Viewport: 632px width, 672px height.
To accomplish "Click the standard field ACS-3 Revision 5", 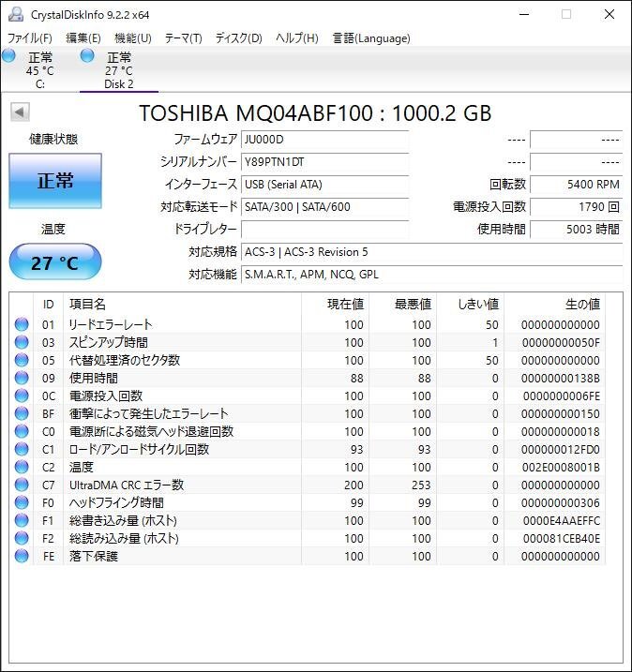I will tap(431, 252).
